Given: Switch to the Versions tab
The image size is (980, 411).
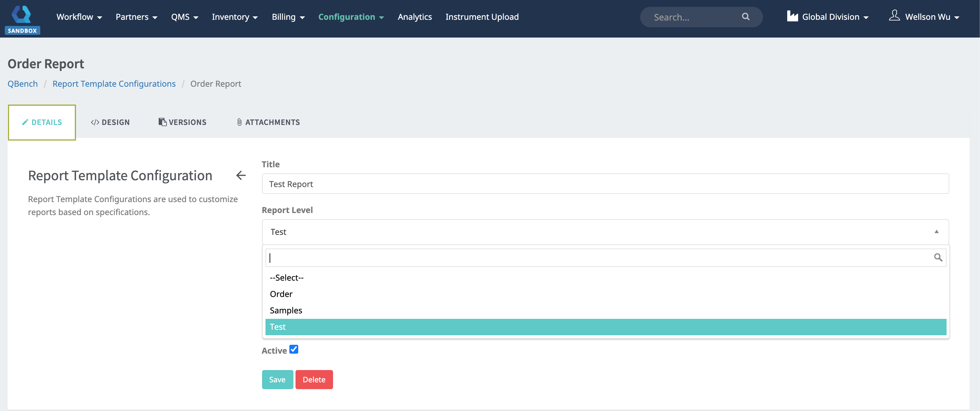Looking at the screenshot, I should tap(182, 122).
